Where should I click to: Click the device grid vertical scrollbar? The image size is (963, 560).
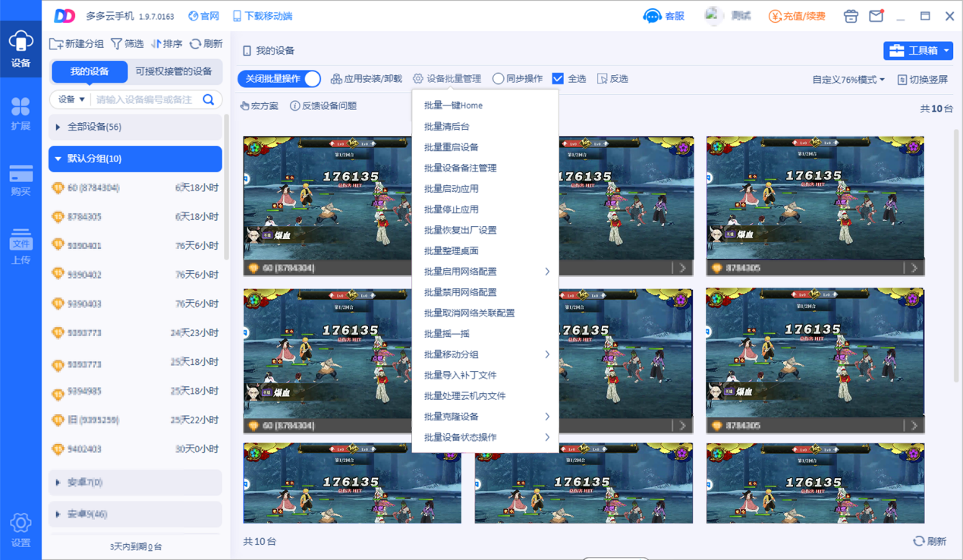(x=955, y=255)
